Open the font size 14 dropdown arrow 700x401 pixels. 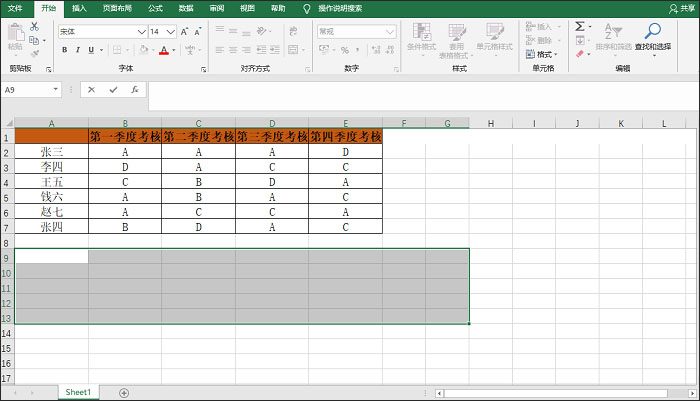tap(171, 32)
